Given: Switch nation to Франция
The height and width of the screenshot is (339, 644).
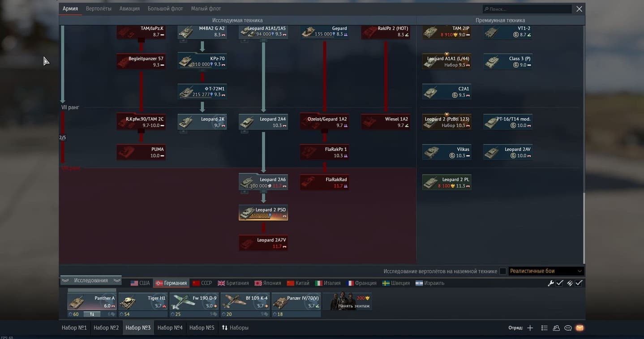Looking at the screenshot, I should click(362, 283).
